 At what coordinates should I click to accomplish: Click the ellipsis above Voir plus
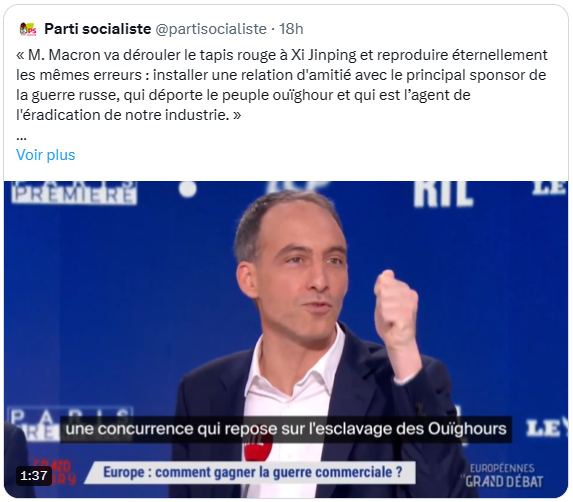click(21, 137)
